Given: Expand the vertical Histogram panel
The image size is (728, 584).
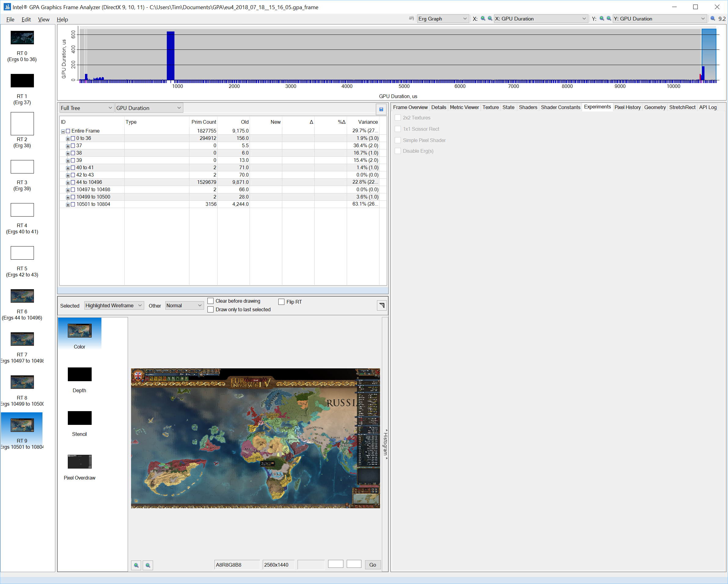Looking at the screenshot, I should tap(385, 444).
